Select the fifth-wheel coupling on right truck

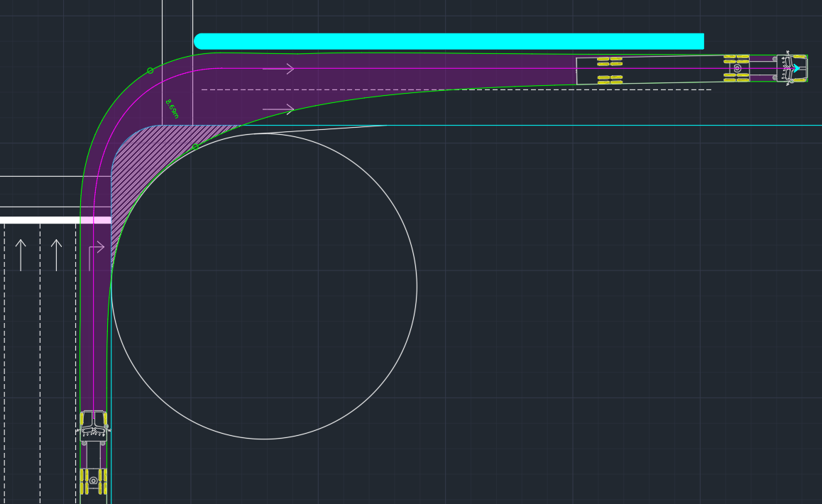(737, 69)
